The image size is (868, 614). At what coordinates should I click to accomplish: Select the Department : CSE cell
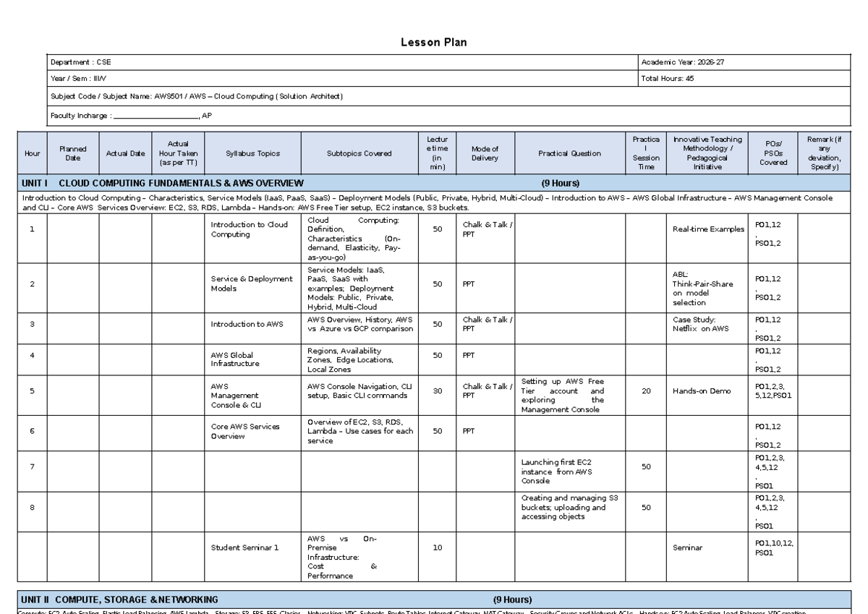point(342,62)
